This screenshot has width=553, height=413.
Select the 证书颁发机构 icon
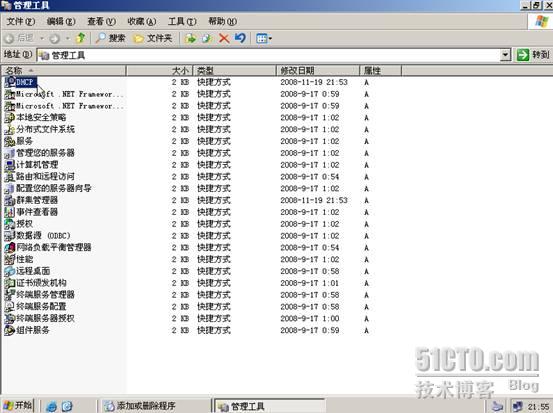pyautogui.click(x=10, y=283)
